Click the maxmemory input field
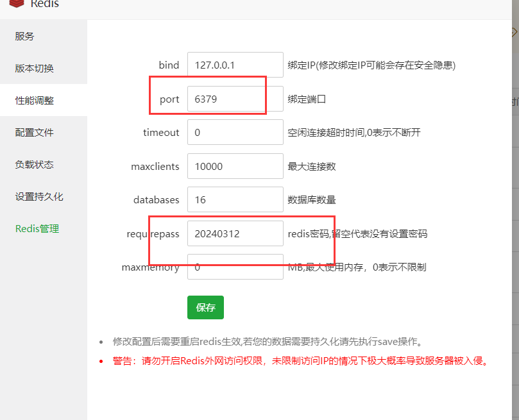The width and height of the screenshot is (519, 420). (x=235, y=267)
